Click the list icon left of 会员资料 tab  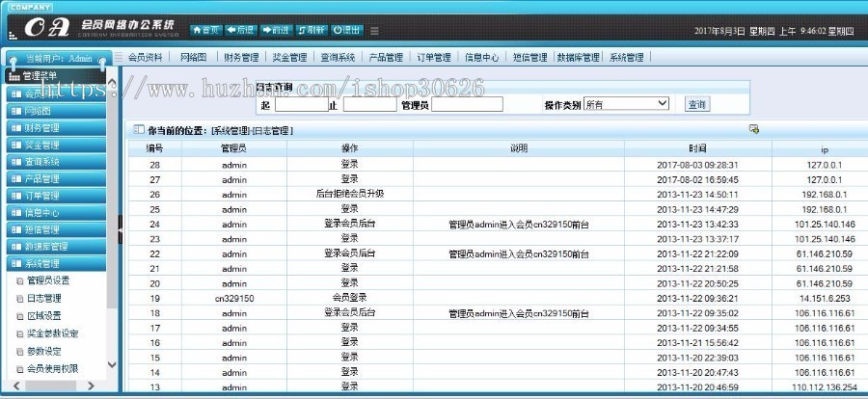click(119, 57)
